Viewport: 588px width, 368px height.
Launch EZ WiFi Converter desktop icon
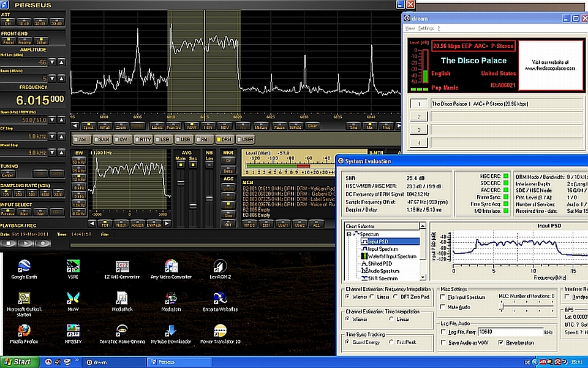click(123, 269)
